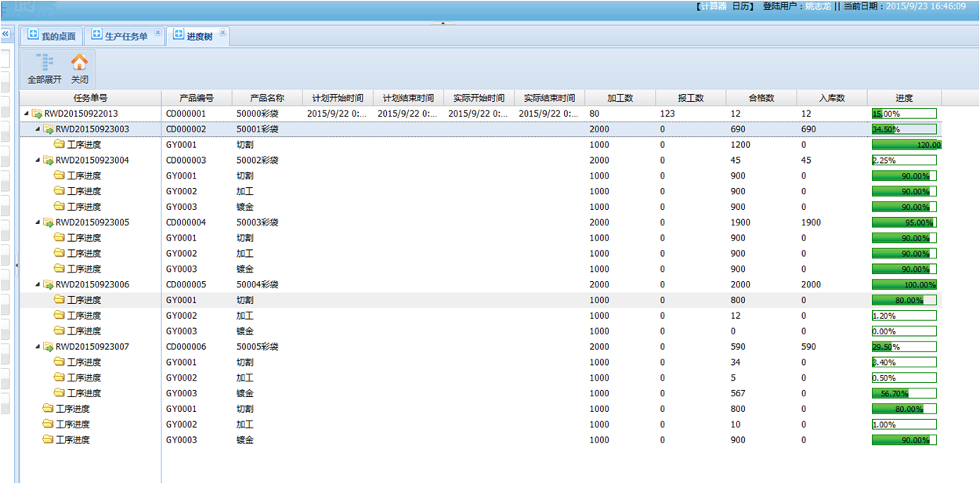980x484 pixels.
Task: Collapse the RWD20150923005 tree node arrow
Action: 37,222
